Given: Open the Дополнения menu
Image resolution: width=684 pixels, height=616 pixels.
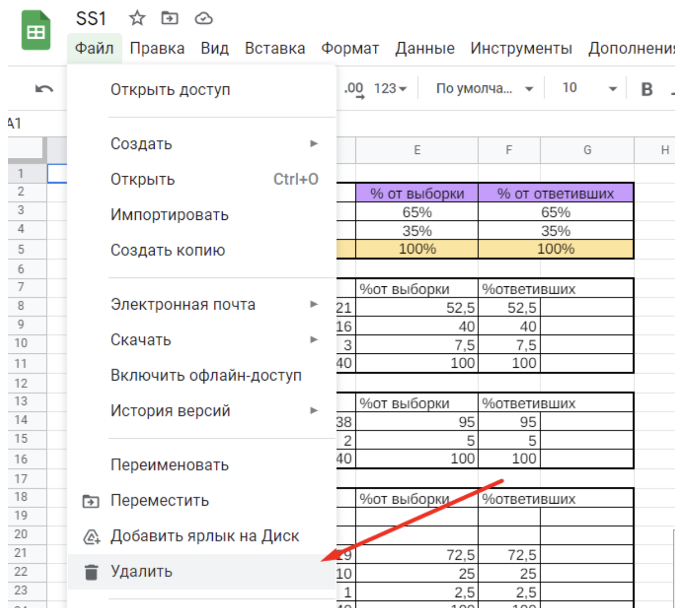Looking at the screenshot, I should coord(631,48).
